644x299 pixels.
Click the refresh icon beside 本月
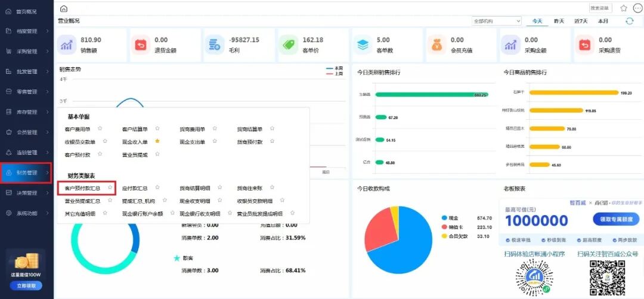coord(629,21)
